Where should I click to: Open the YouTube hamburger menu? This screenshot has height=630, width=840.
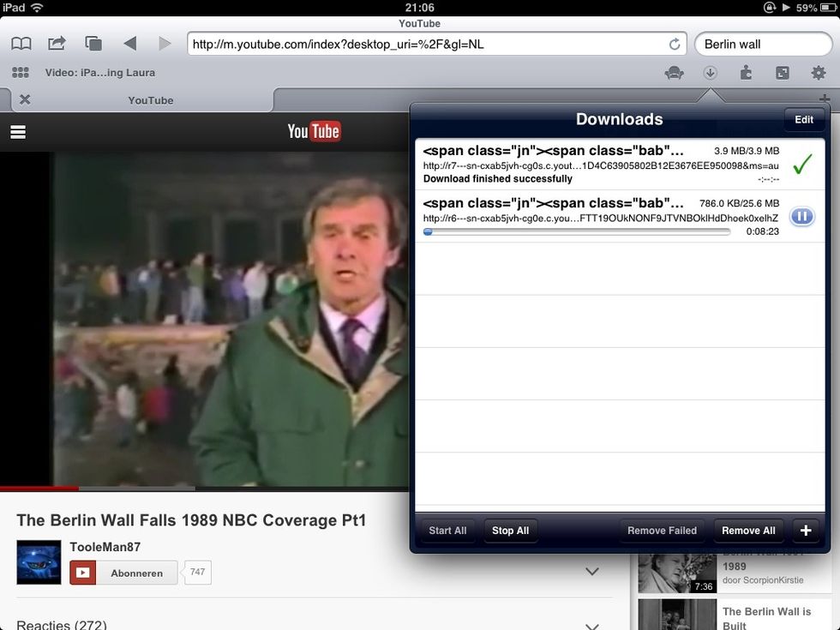[16, 132]
